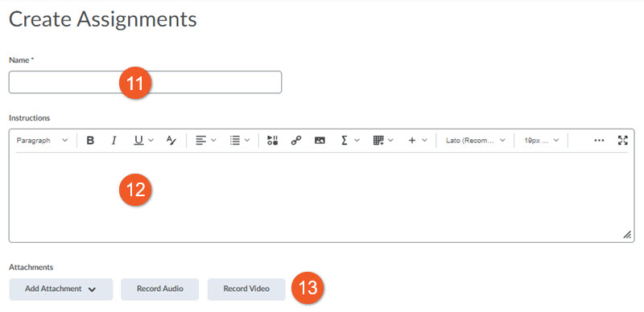
Task: Click the plus Other Insert Options icon
Action: click(x=412, y=141)
